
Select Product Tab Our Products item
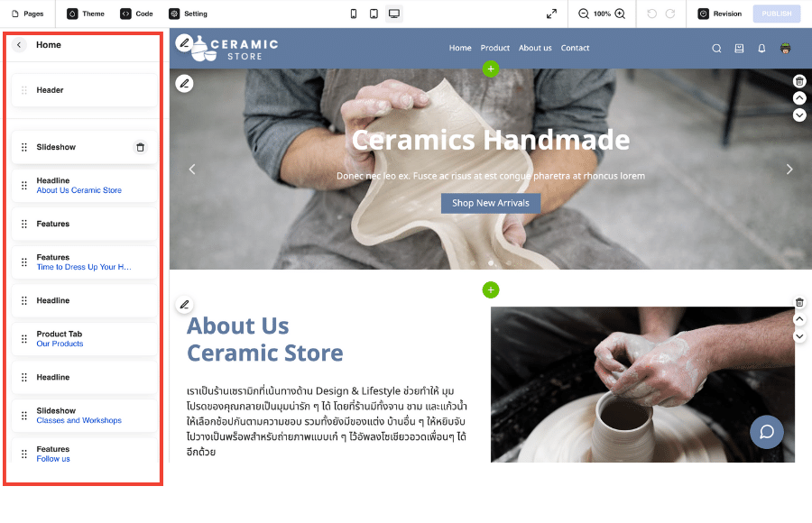coord(85,339)
